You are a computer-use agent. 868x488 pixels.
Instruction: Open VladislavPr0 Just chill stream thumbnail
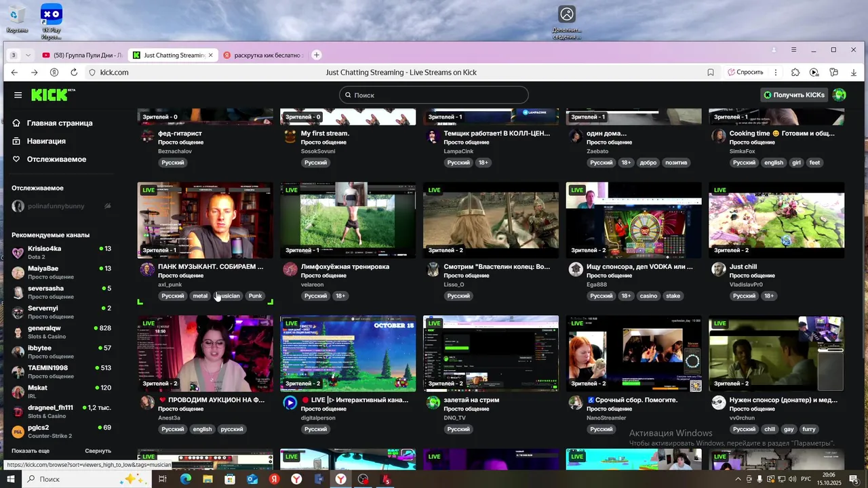tap(776, 220)
